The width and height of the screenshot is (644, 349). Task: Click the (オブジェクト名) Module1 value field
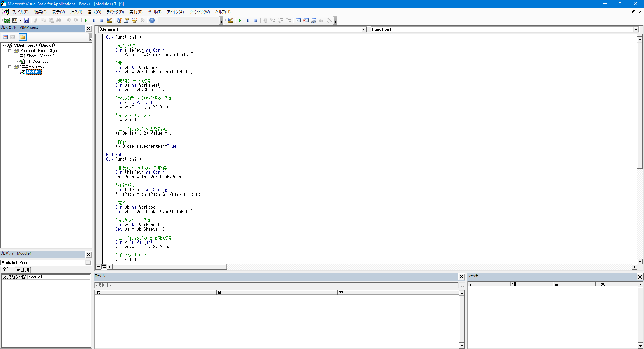tap(59, 277)
